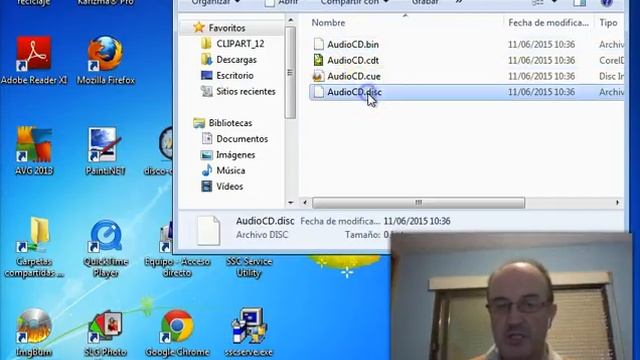
Task: Click the file list horizontal scrollbar thumb
Action: click(418, 202)
